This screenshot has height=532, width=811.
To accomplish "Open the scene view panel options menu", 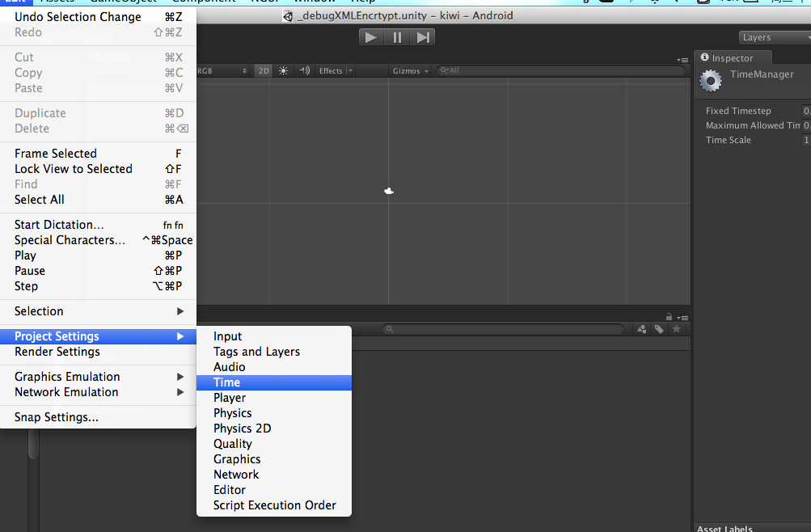I will [x=682, y=60].
